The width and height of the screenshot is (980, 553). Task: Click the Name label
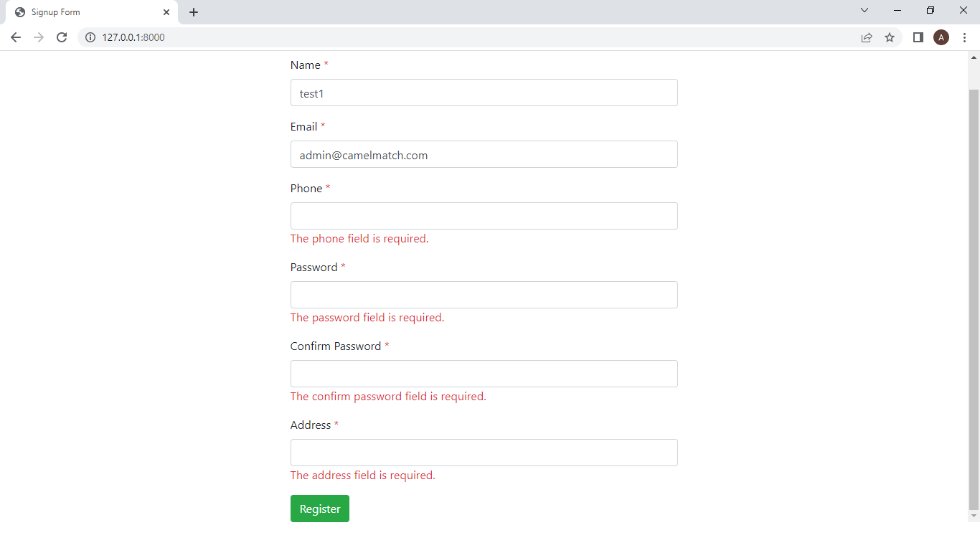306,65
